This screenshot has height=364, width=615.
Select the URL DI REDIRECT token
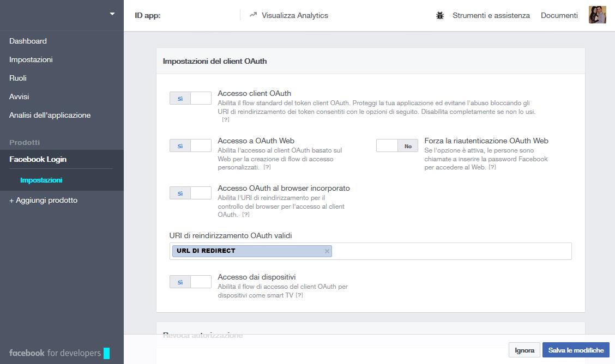tap(252, 251)
